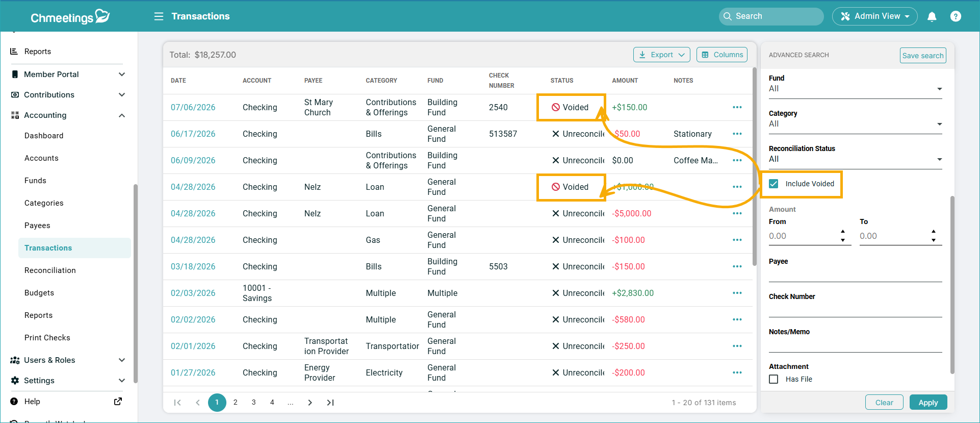The width and height of the screenshot is (980, 423).
Task: Go to next page arrow
Action: coord(310,403)
